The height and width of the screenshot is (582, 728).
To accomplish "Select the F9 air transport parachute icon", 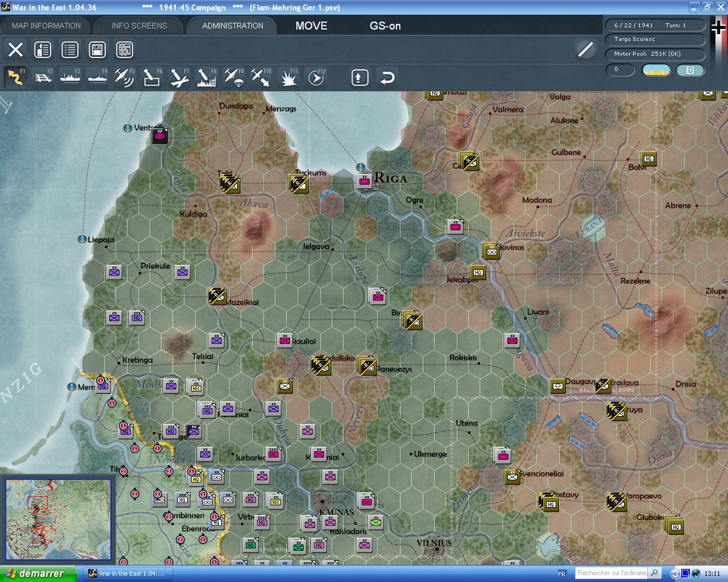I will click(x=234, y=77).
